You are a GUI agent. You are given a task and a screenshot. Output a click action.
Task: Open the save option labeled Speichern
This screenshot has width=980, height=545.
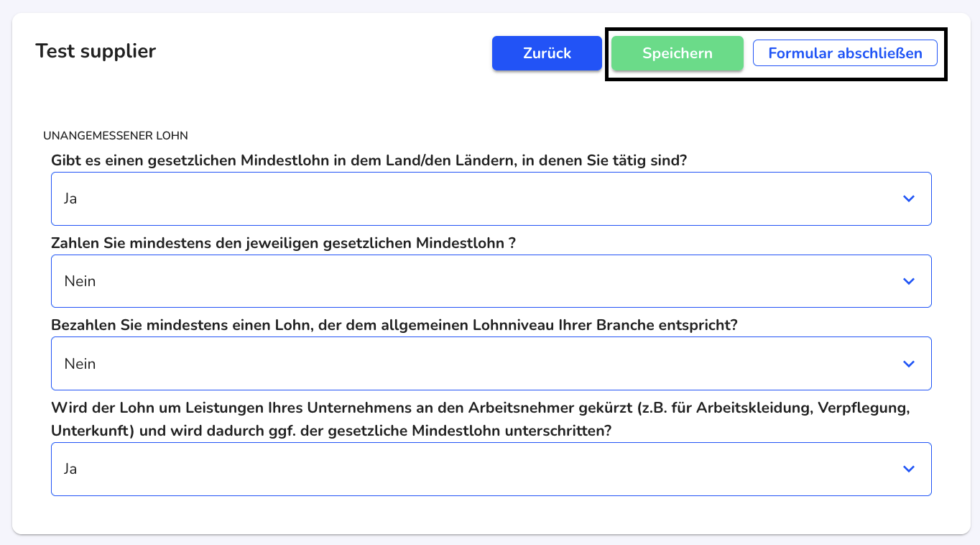click(676, 52)
